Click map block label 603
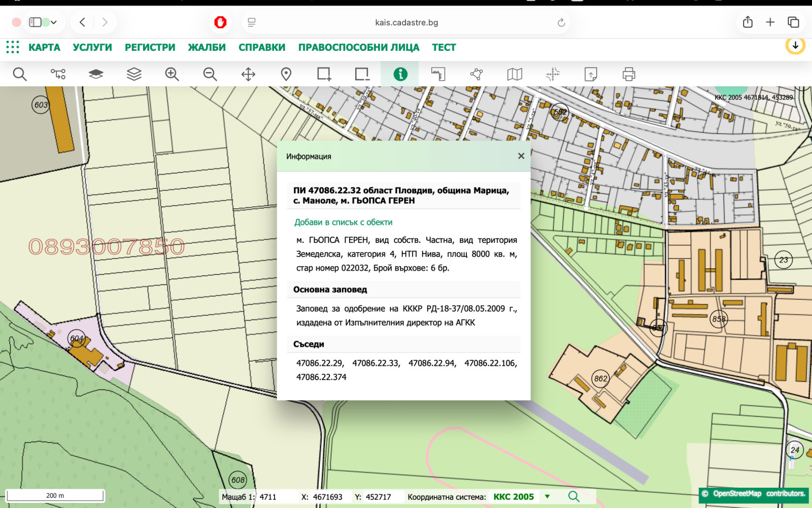 tap(41, 105)
